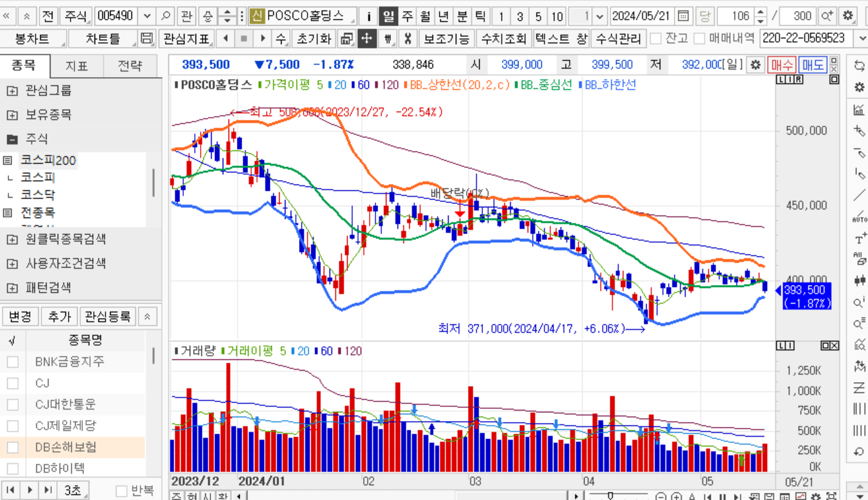The height and width of the screenshot is (500, 868).
Task: Select the text T+ annotation tool
Action: (860, 238)
